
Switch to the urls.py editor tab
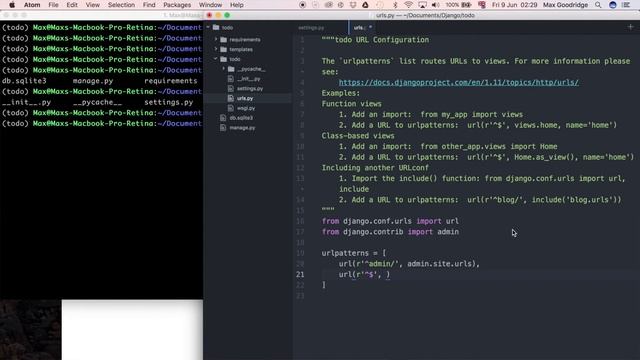pos(359,28)
